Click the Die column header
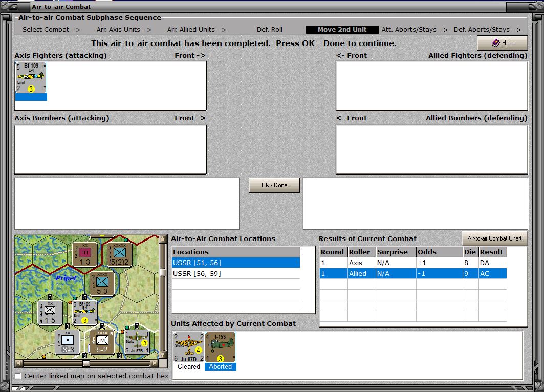This screenshot has height=392, width=544. [470, 252]
